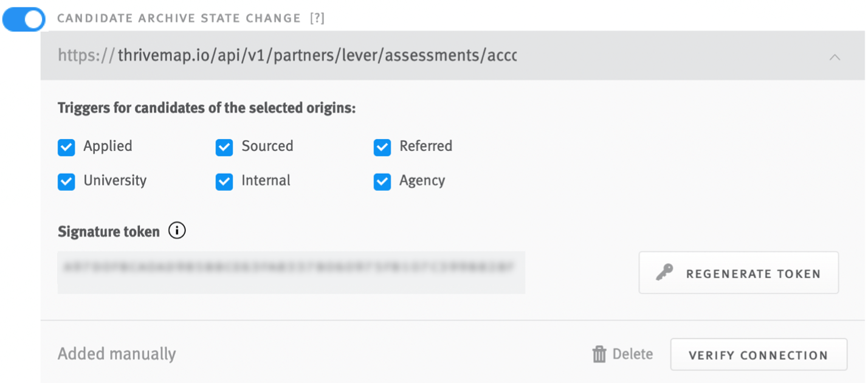The width and height of the screenshot is (868, 383).
Task: Click the [?] help icon next to the webhook title
Action: click(x=319, y=18)
